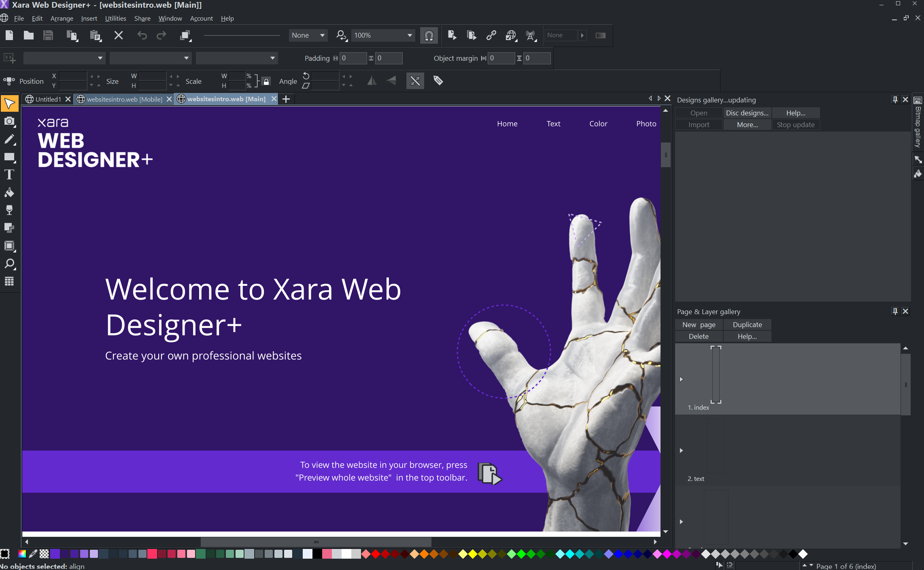Expand the 2. text page layers
The image size is (924, 570).
[x=682, y=451]
